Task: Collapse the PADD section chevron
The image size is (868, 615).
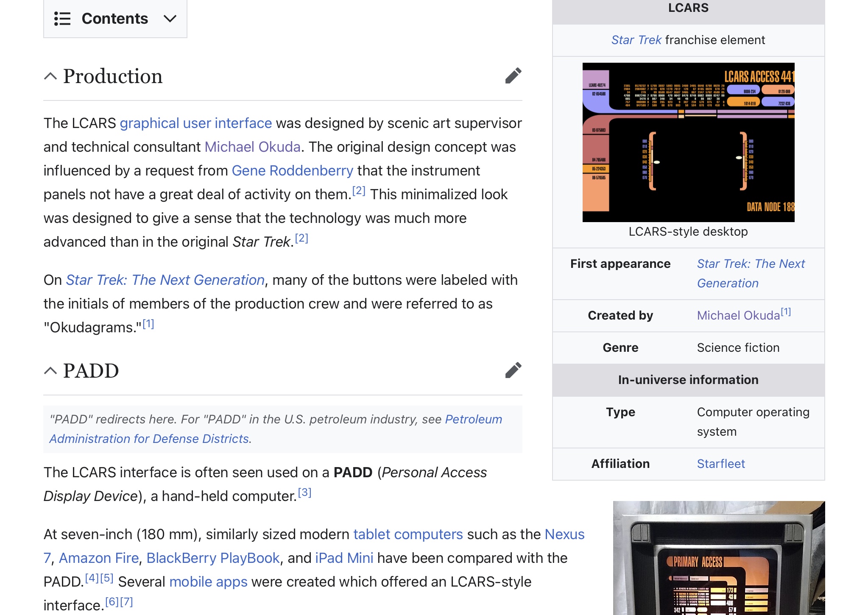Action: coord(50,371)
